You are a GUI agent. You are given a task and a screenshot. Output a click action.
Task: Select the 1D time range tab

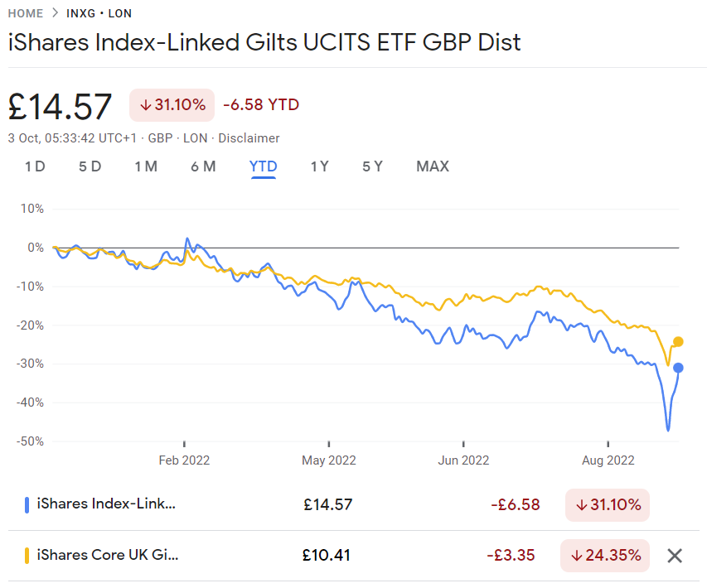35,166
